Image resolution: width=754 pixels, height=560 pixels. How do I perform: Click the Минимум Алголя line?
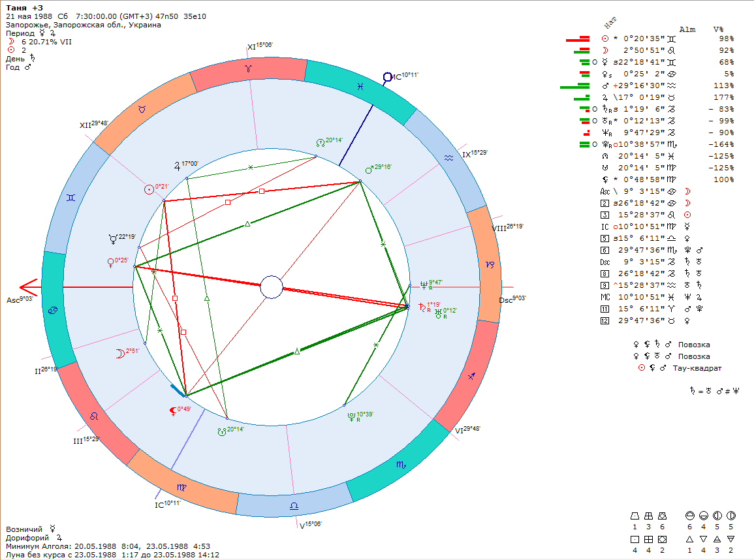(x=108, y=546)
